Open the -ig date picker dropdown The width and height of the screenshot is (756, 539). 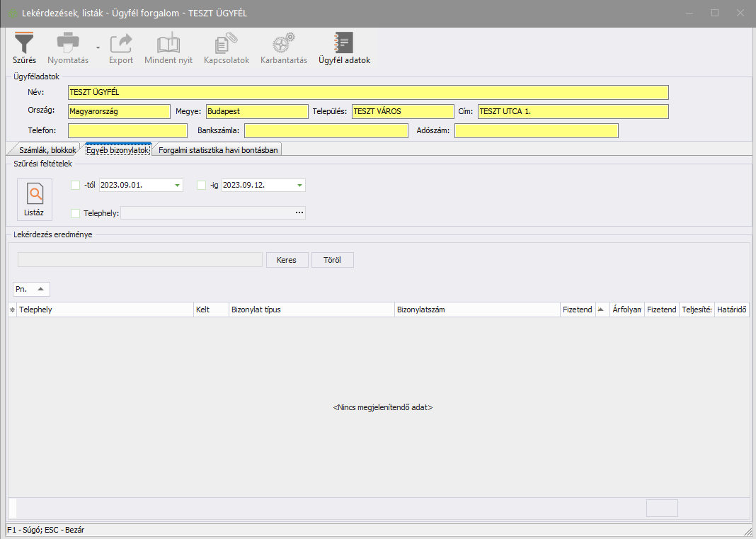[x=299, y=186]
